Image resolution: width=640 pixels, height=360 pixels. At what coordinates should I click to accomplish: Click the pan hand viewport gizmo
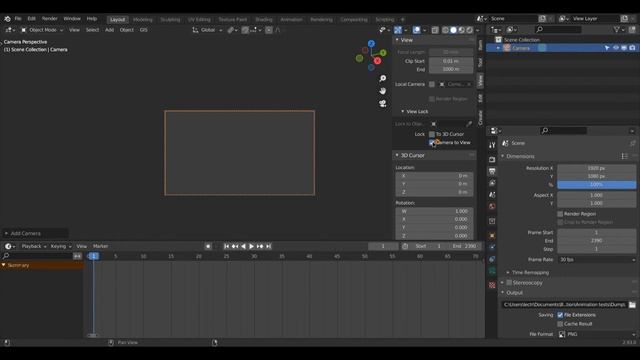(x=382, y=91)
